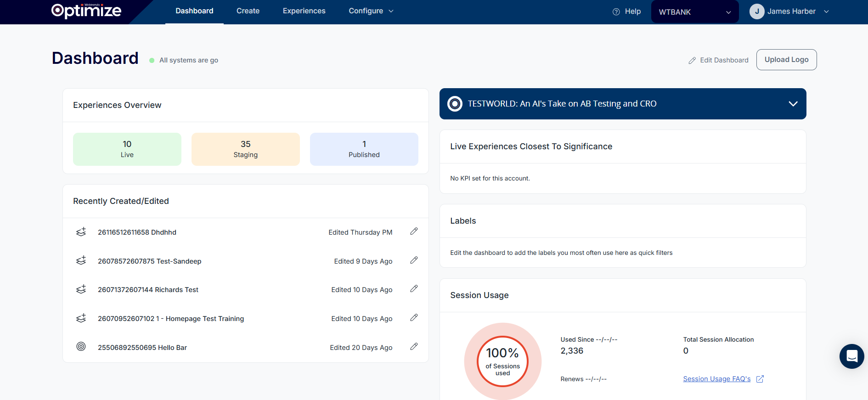Click edit pencil for Richards Test
Image resolution: width=868 pixels, height=400 pixels.
pyautogui.click(x=414, y=289)
